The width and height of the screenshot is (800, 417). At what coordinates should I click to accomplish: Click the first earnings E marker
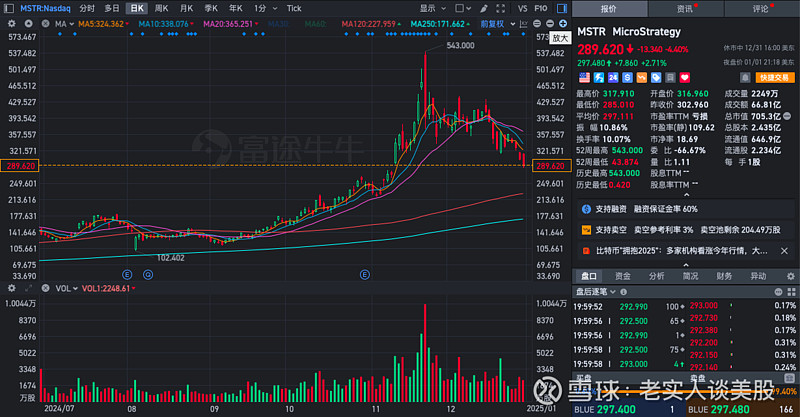(127, 275)
